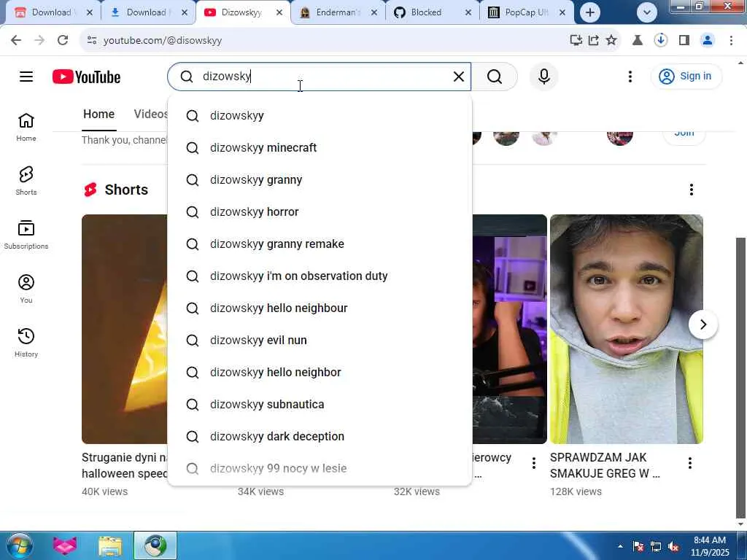Select suggestion "dizowskyy granny"
Image resolution: width=747 pixels, height=560 pixels.
(320, 179)
